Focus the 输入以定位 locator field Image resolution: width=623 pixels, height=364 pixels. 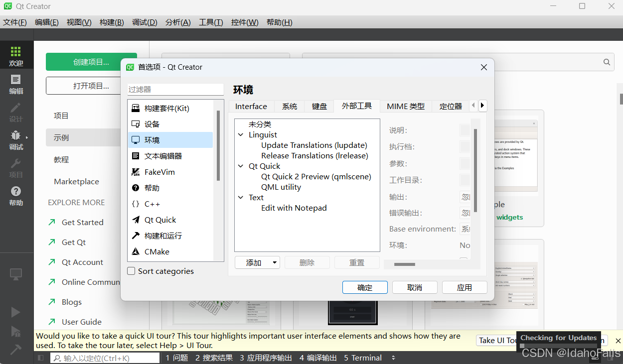(105, 358)
